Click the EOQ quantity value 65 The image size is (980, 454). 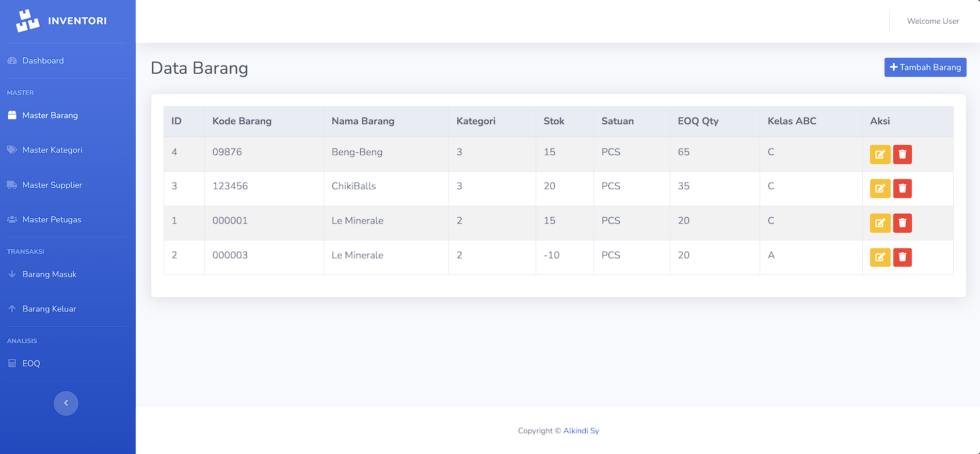(x=683, y=152)
